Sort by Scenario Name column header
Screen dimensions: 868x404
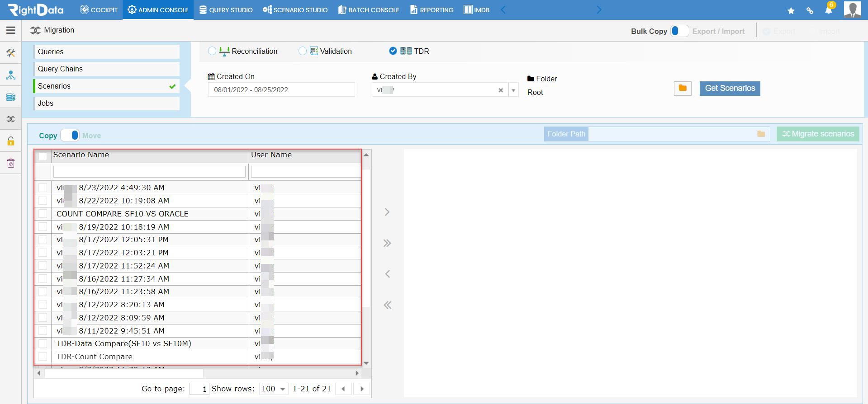tap(81, 155)
